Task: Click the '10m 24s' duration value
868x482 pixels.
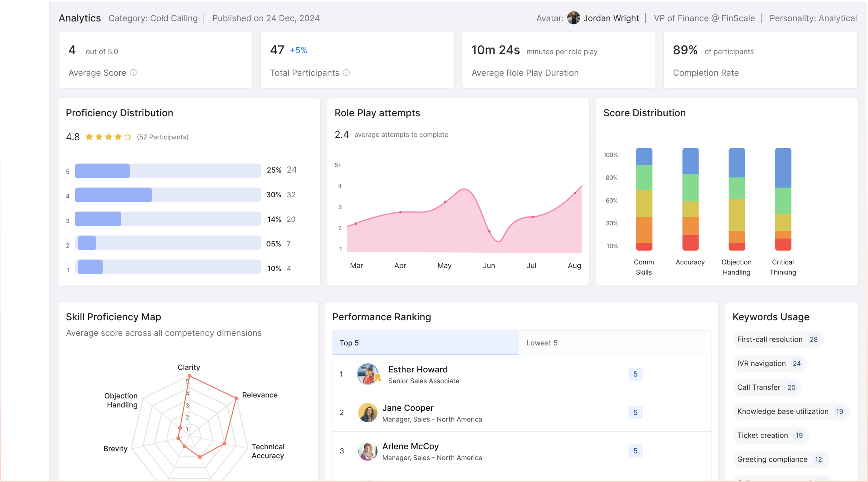Action: tap(495, 50)
